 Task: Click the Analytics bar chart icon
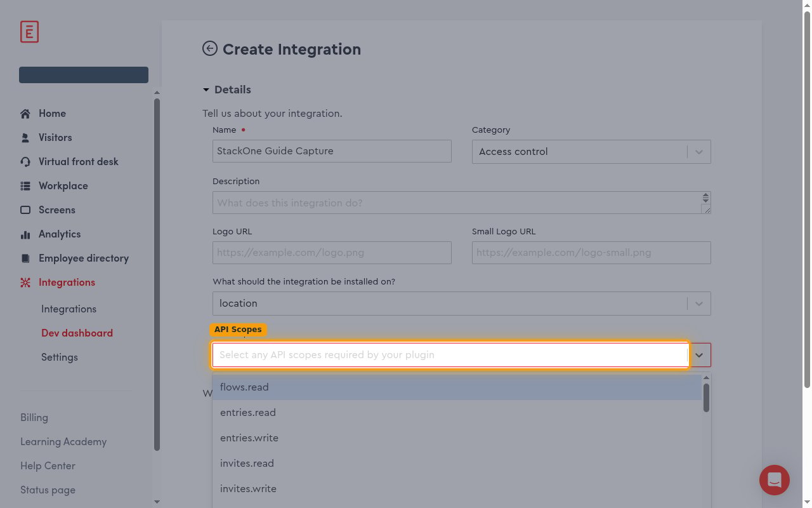click(25, 234)
